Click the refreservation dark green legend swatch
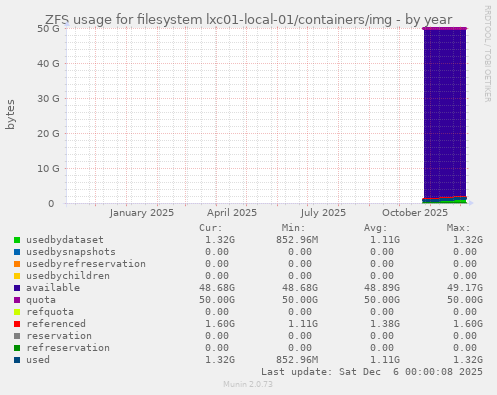Image resolution: width=497 pixels, height=395 pixels. 17,348
